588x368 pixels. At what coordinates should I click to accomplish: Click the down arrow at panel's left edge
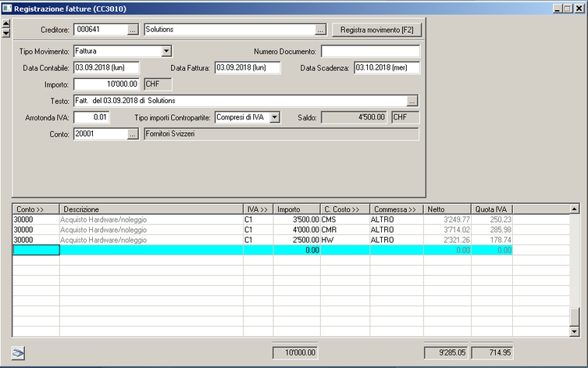point(6,33)
